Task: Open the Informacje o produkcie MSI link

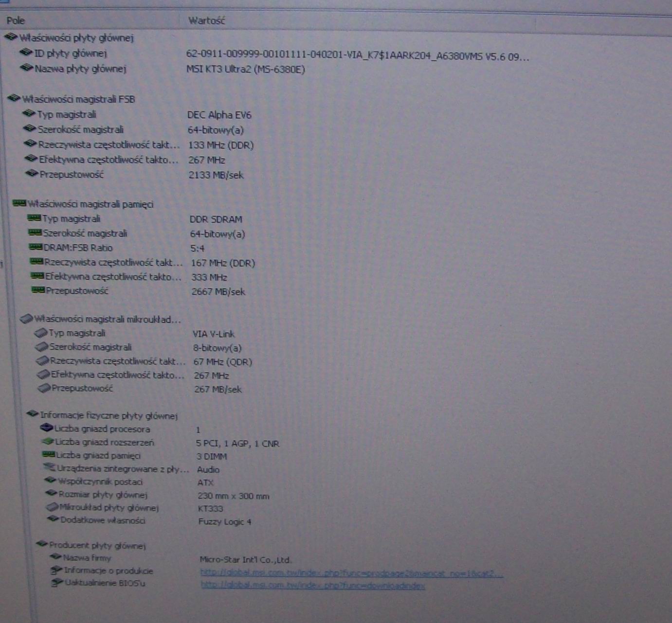Action: (351, 573)
